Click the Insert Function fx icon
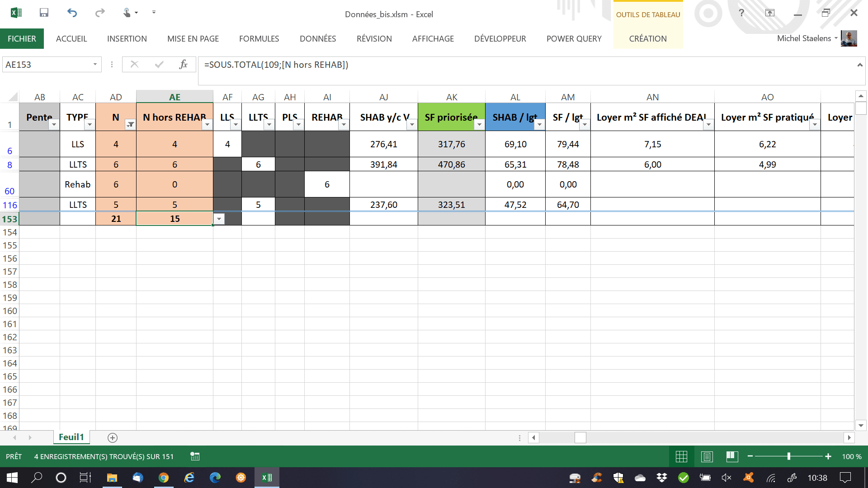 coord(183,65)
